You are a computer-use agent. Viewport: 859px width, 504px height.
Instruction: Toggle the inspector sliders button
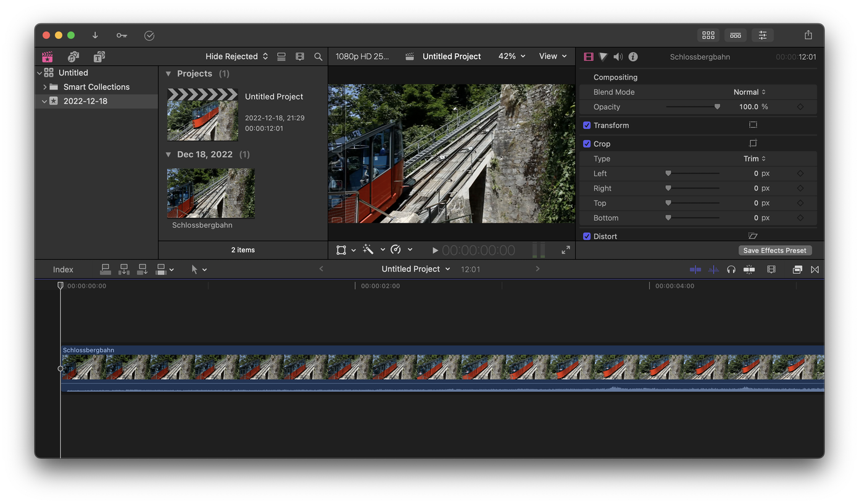pyautogui.click(x=763, y=35)
